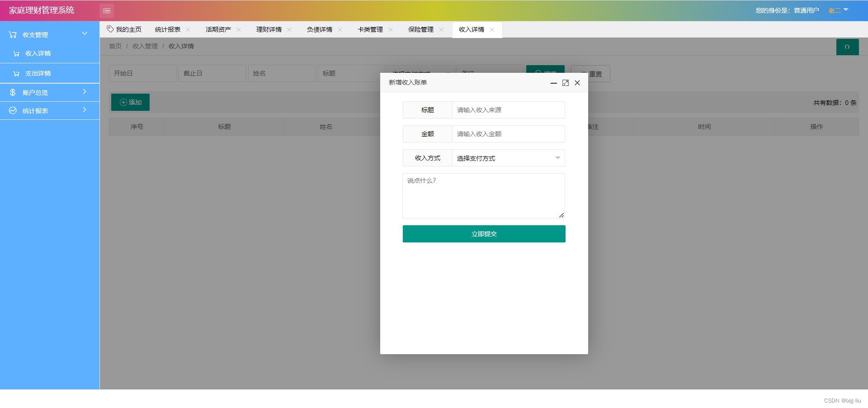
Task: Click the 截止日 date field
Action: pyautogui.click(x=212, y=73)
